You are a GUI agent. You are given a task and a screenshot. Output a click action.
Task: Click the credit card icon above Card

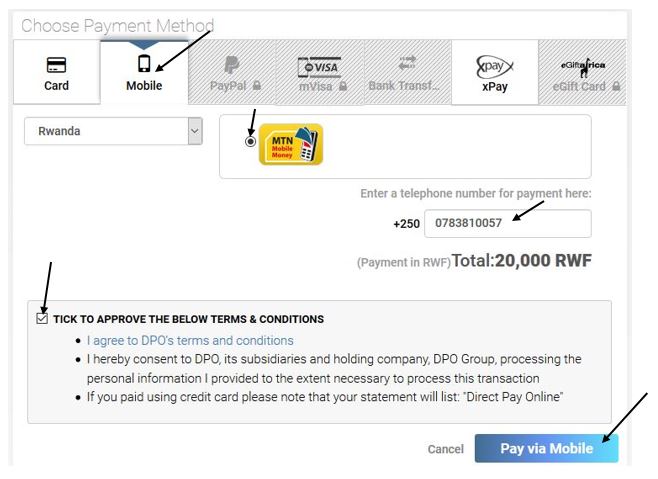(x=56, y=64)
